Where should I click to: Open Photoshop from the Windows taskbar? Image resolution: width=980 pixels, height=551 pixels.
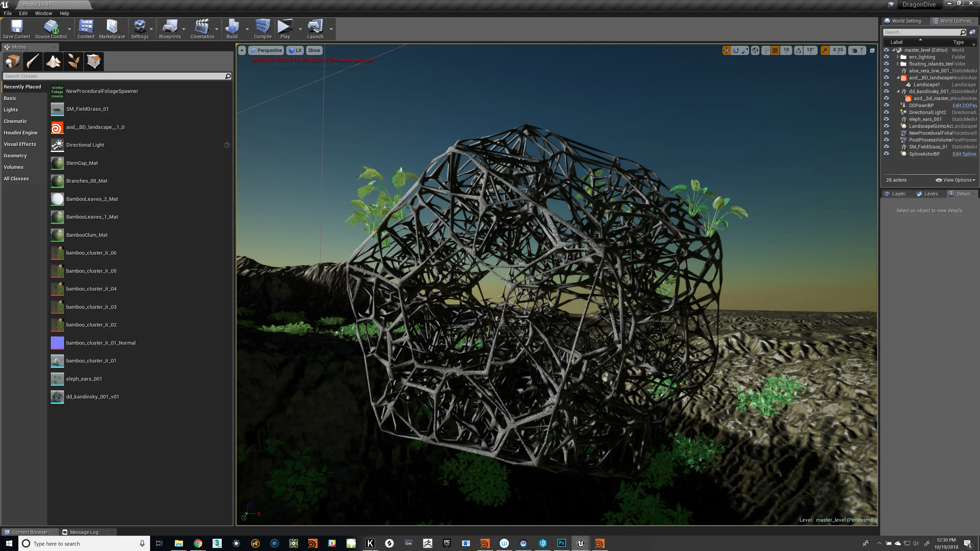(561, 543)
